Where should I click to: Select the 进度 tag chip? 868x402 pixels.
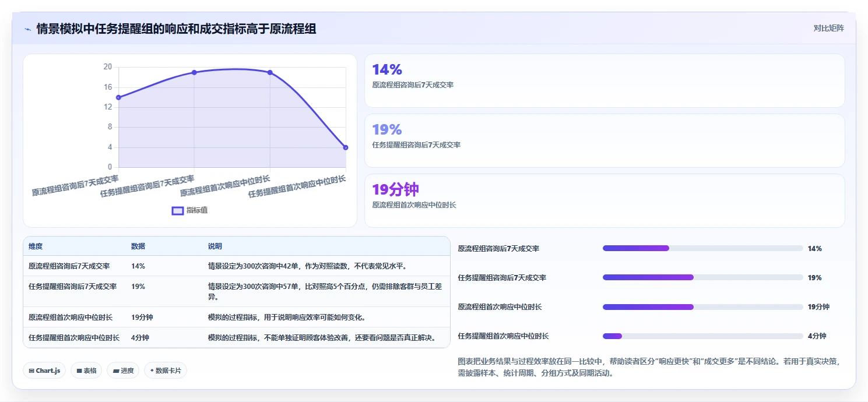pyautogui.click(x=123, y=371)
